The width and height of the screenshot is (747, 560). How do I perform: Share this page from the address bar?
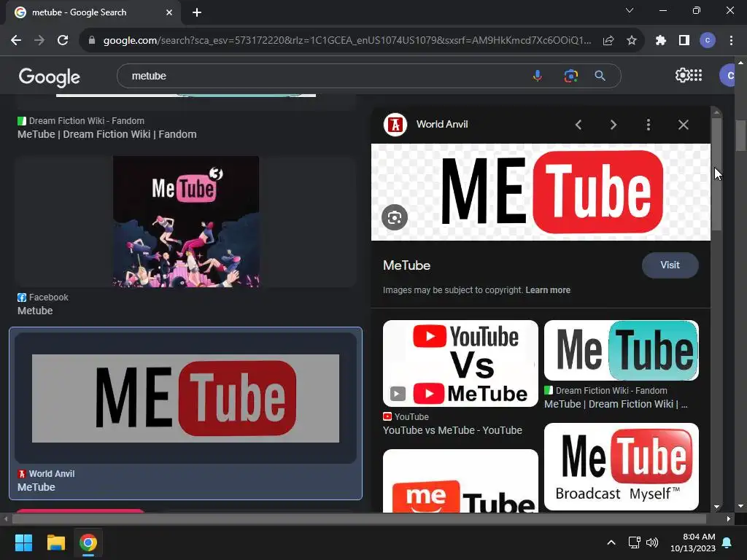tap(608, 41)
